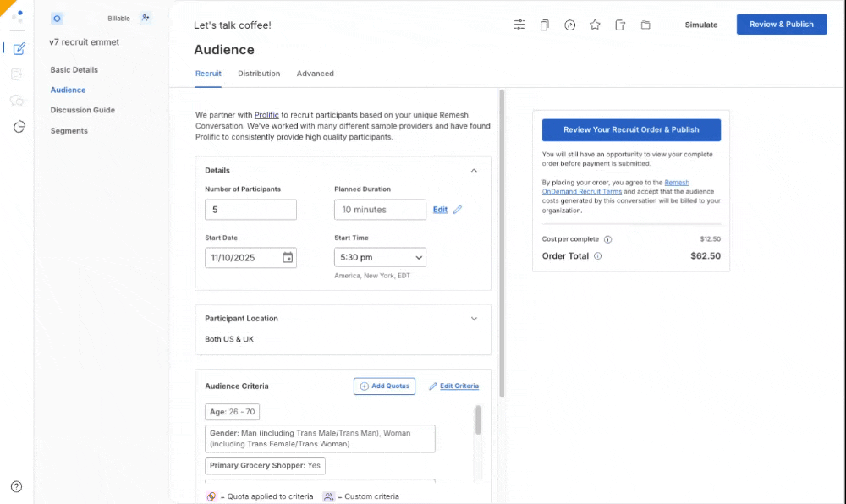The image size is (846, 504).
Task: Expand the Participant Location section
Action: tap(474, 319)
